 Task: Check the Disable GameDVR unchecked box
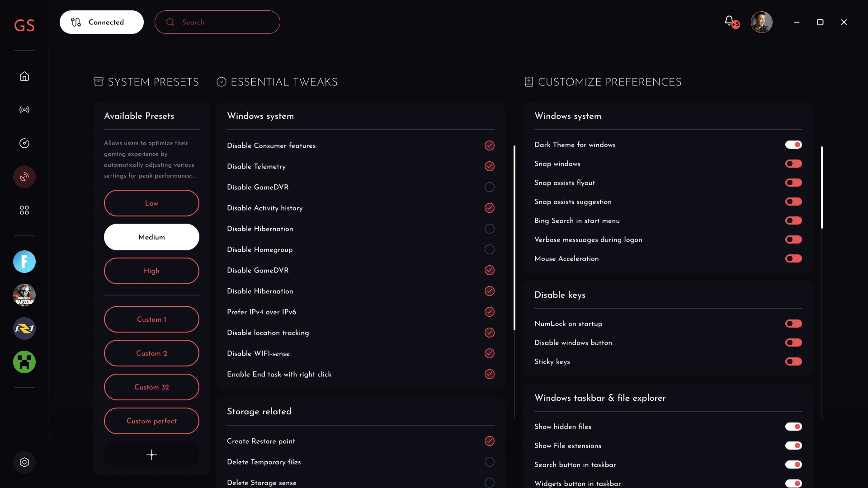[489, 187]
